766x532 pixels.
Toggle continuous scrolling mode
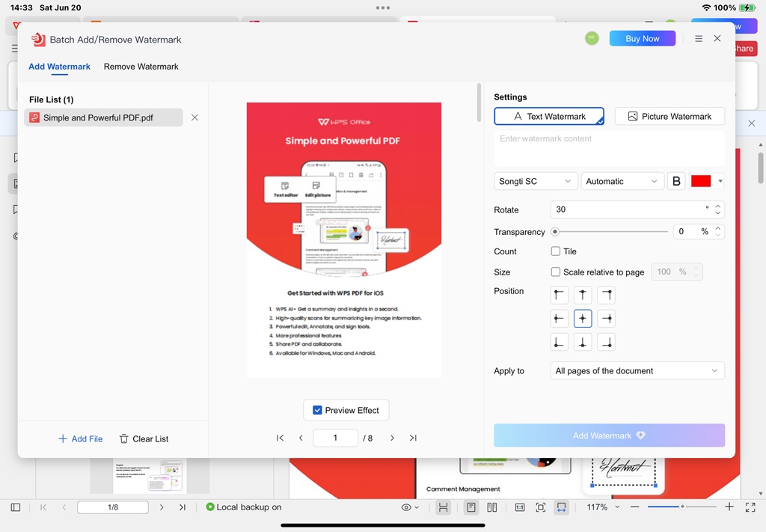click(x=443, y=507)
